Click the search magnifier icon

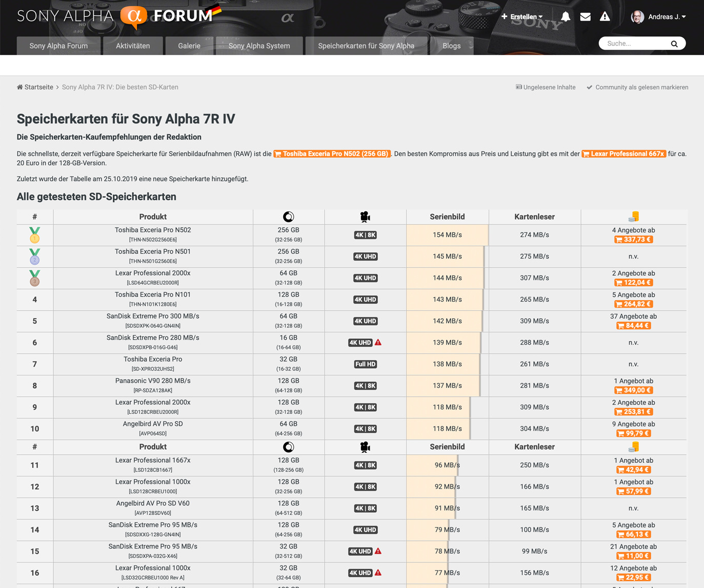coord(674,44)
